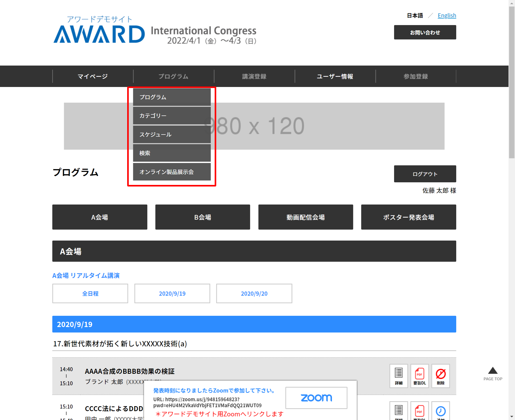The width and height of the screenshot is (515, 420).
Task: Switch language to English
Action: (447, 15)
